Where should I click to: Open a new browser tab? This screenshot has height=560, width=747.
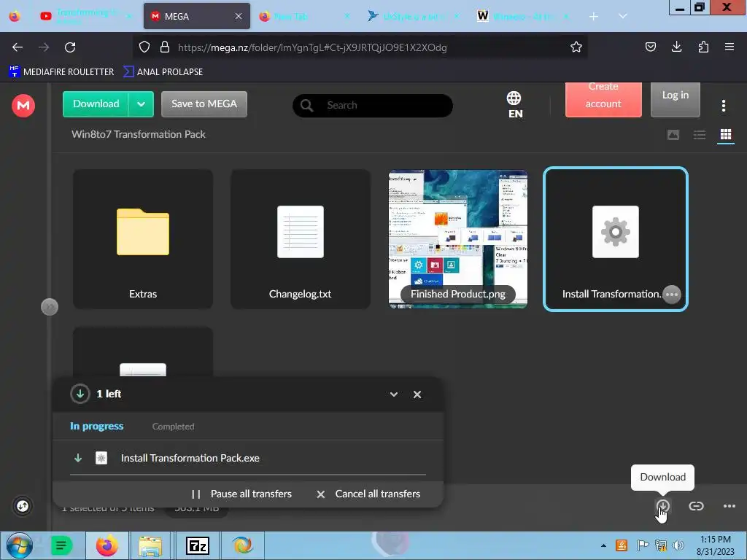594,16
